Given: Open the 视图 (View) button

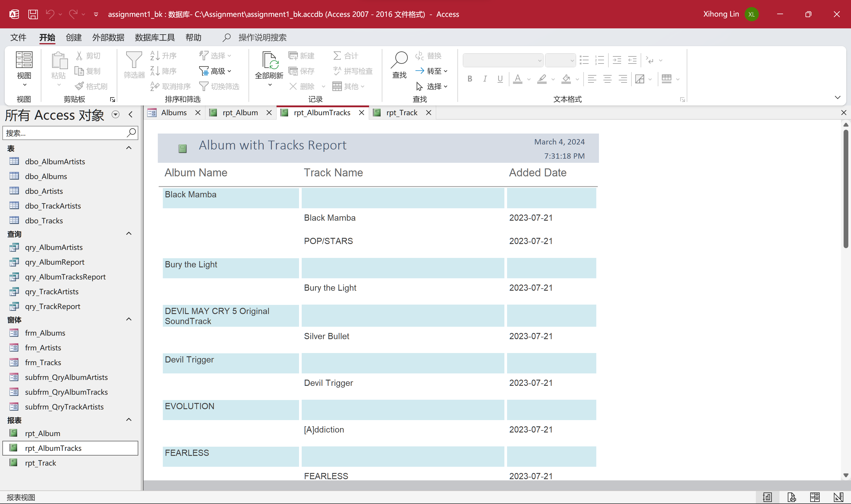Looking at the screenshot, I should tap(24, 69).
